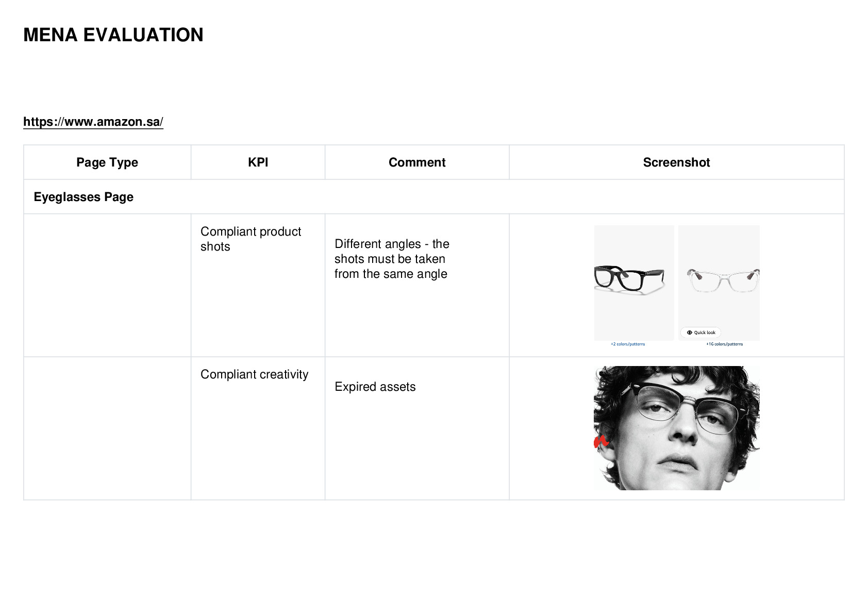
Task: Select the black eyeglasses product image
Action: pyautogui.click(x=634, y=283)
